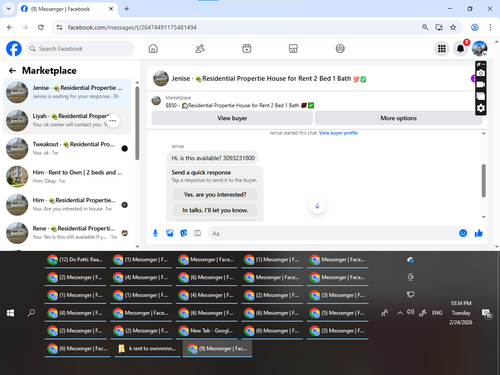Click Jenise's avatar in chat header

(161, 78)
